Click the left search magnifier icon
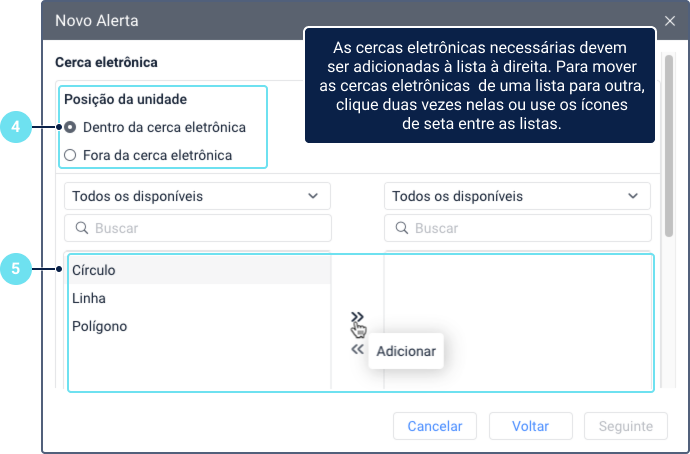 point(81,228)
